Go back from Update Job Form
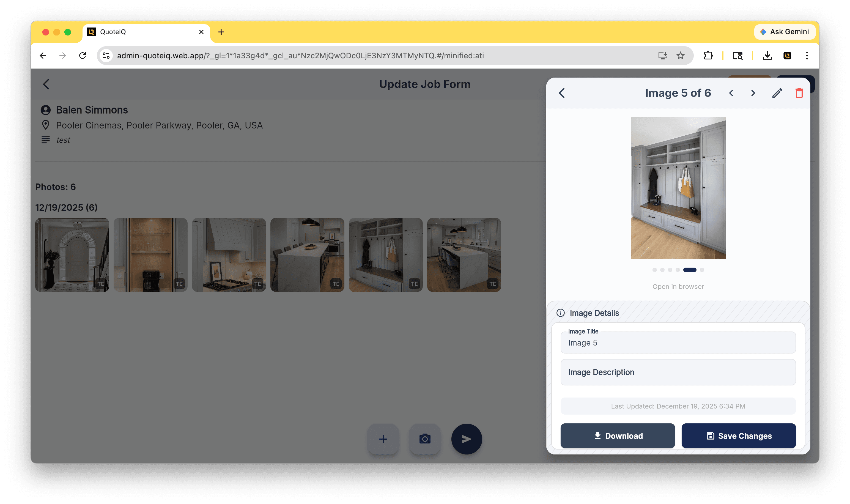The width and height of the screenshot is (850, 504). (x=46, y=84)
